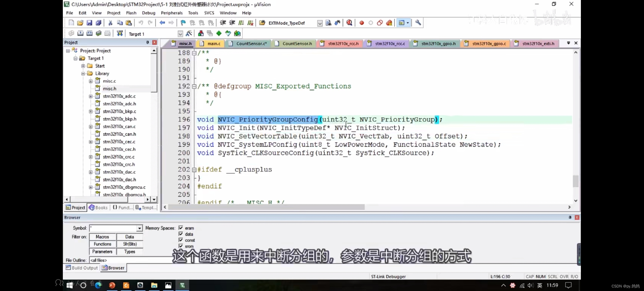Expand the Start folder node
This screenshot has width=644, height=291.
click(83, 66)
